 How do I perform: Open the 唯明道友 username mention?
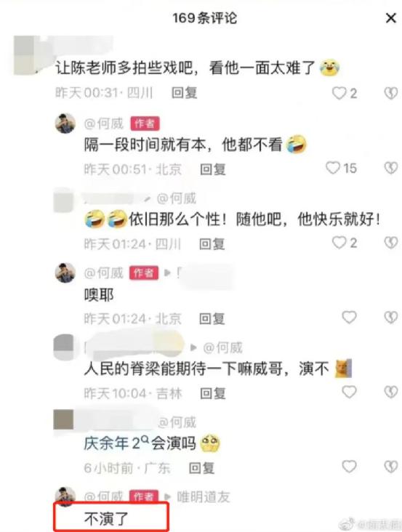coord(204,497)
